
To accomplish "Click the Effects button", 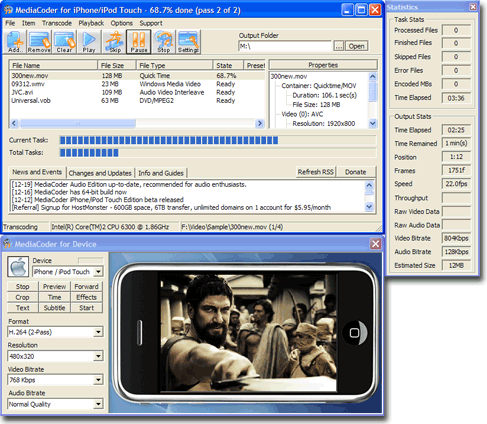I will point(86,297).
